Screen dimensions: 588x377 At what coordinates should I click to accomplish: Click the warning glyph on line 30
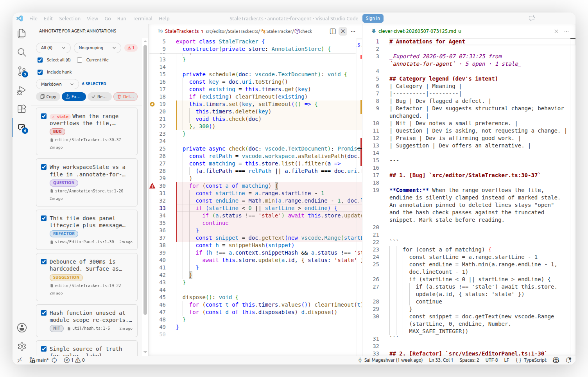tap(152, 186)
